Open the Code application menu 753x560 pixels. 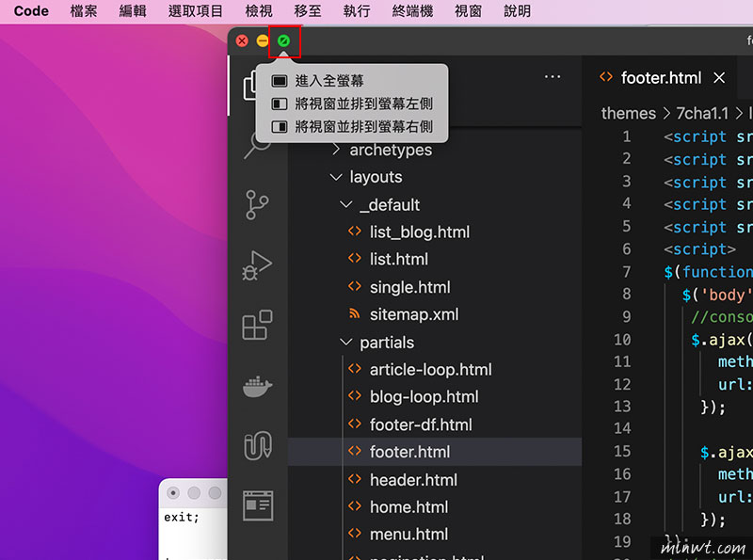(x=31, y=11)
